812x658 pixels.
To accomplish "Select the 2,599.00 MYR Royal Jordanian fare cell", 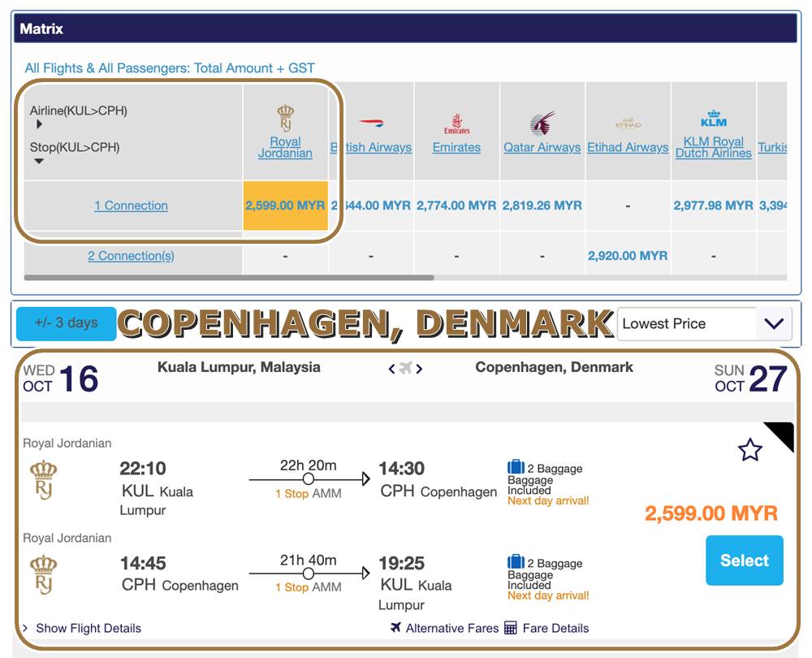I will click(x=285, y=206).
